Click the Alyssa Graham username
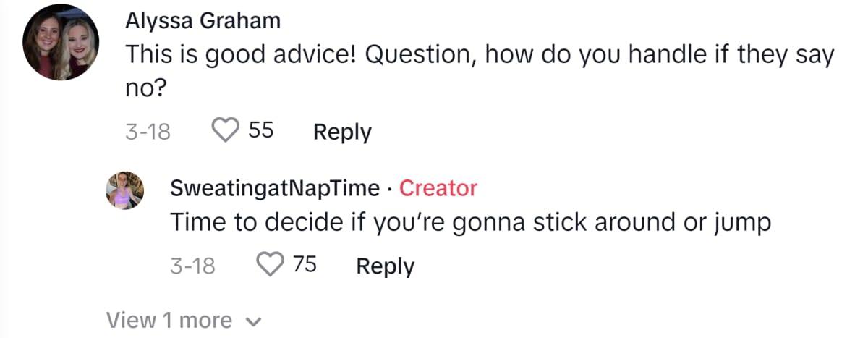Image resolution: width=868 pixels, height=338 pixels. 203,22
